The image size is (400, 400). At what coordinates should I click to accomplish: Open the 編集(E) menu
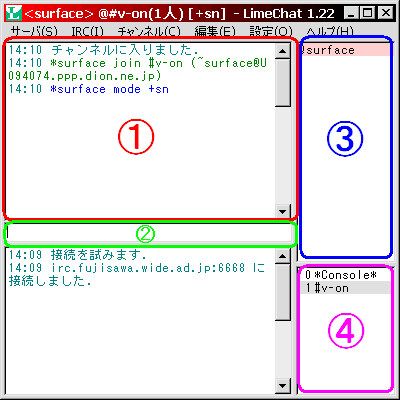tap(215, 31)
